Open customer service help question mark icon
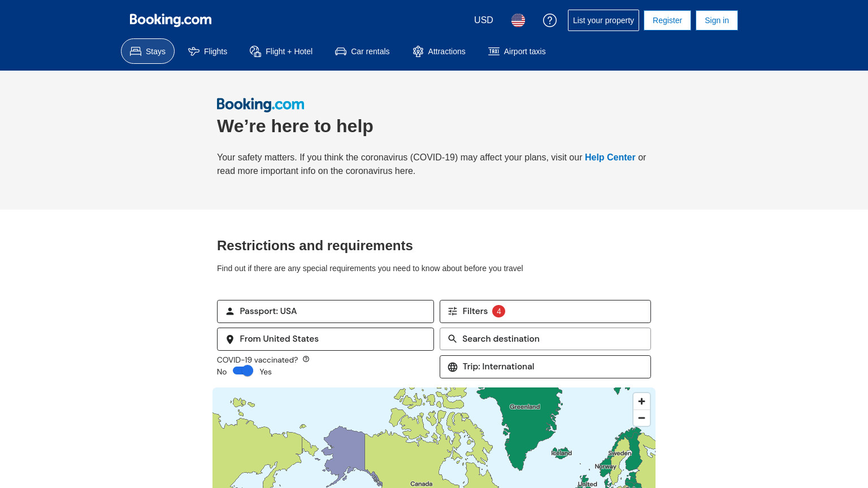 550,20
